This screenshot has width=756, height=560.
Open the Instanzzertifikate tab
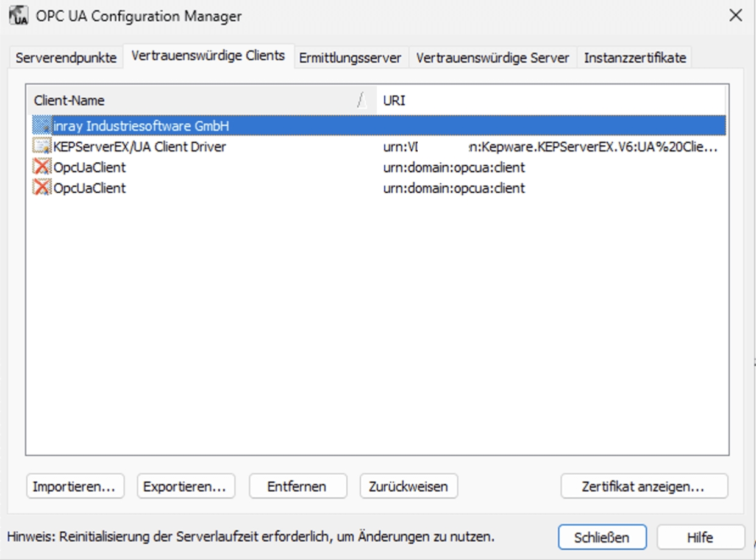635,58
